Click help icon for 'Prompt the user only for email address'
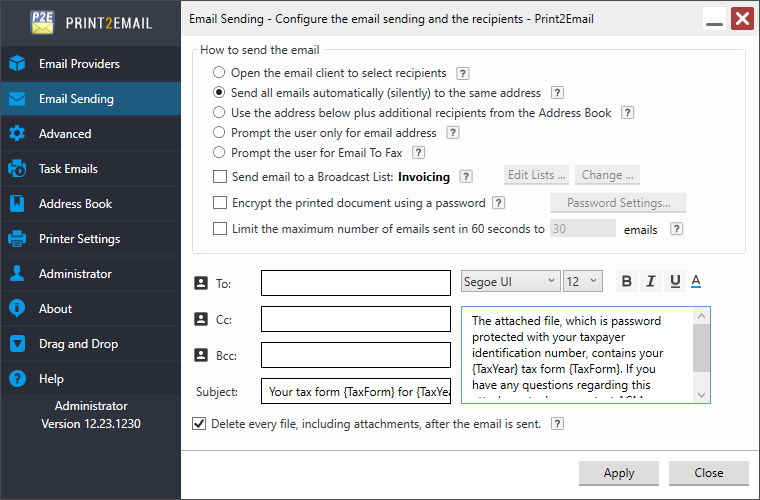The width and height of the screenshot is (760, 500). coord(453,133)
